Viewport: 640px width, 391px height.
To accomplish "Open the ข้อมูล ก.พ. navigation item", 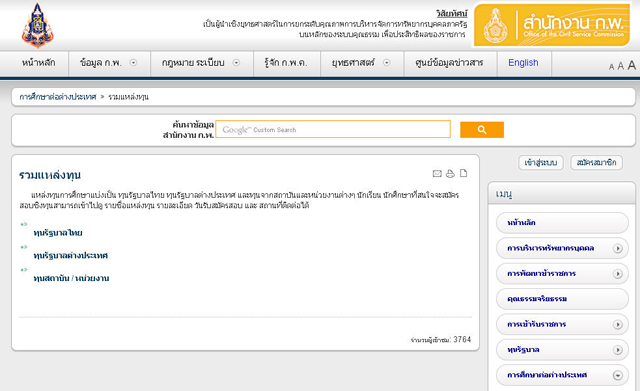I will click(x=101, y=63).
